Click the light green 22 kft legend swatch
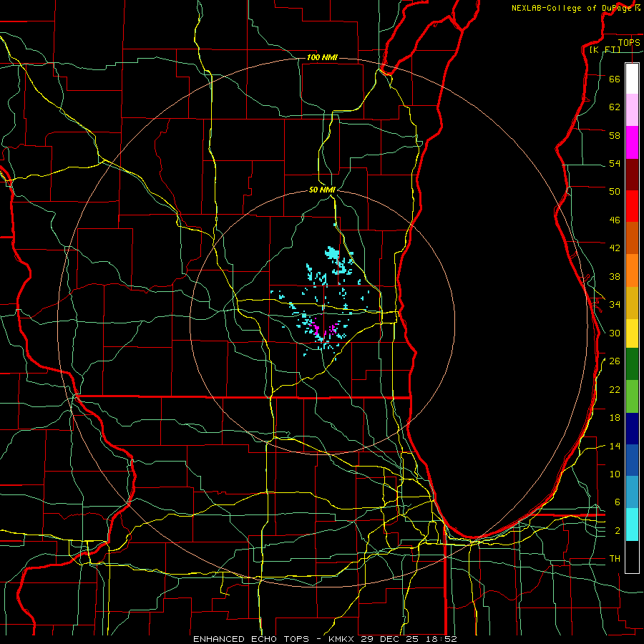This screenshot has width=644, height=644. click(x=632, y=396)
